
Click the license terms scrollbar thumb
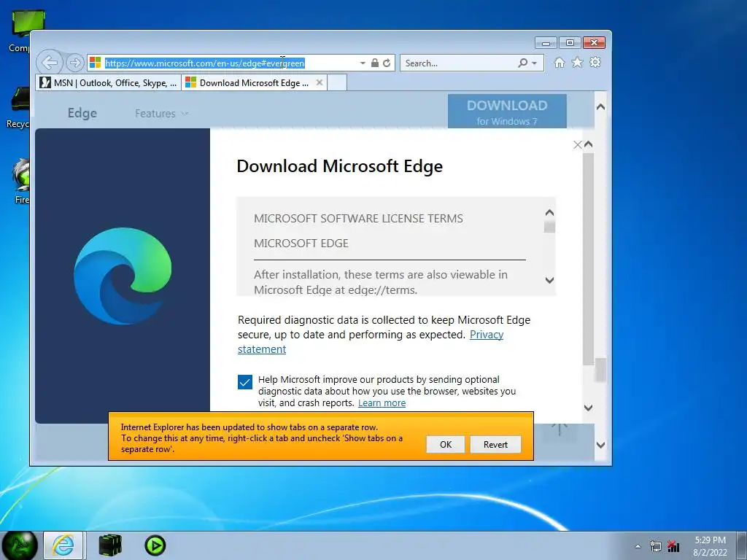tap(549, 227)
